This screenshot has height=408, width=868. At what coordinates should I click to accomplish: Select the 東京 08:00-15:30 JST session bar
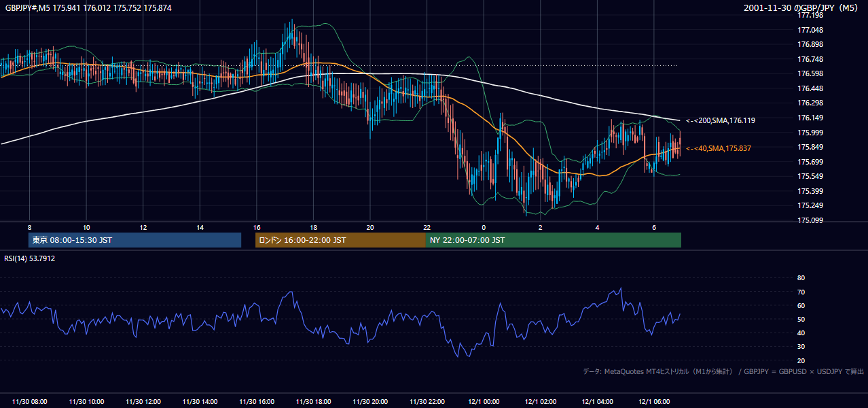(135, 240)
